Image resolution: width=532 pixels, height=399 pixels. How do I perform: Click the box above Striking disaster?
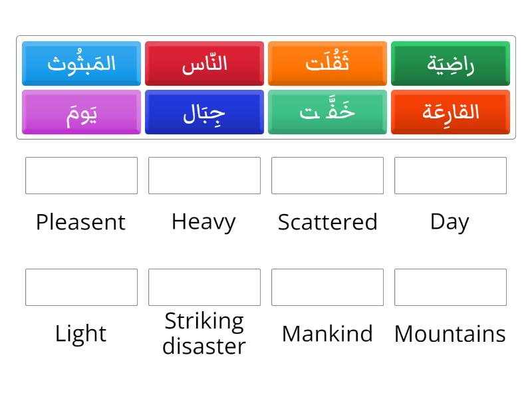[204, 287]
